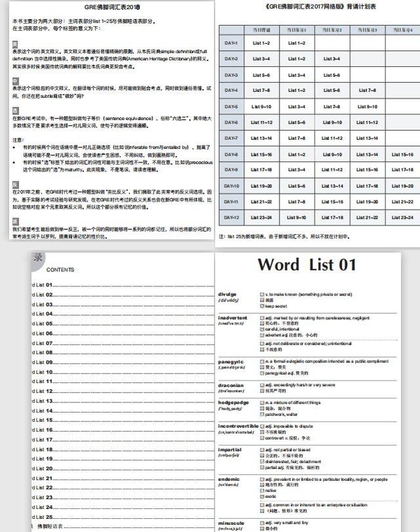Select the gray 选 tag marker
Image resolution: width=420 pixels, height=532 pixels.
15,111
